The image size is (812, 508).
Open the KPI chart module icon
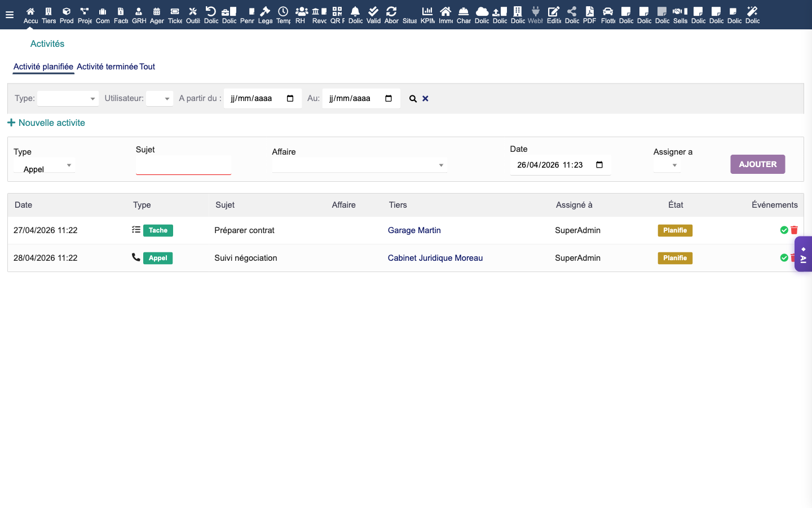tap(427, 15)
